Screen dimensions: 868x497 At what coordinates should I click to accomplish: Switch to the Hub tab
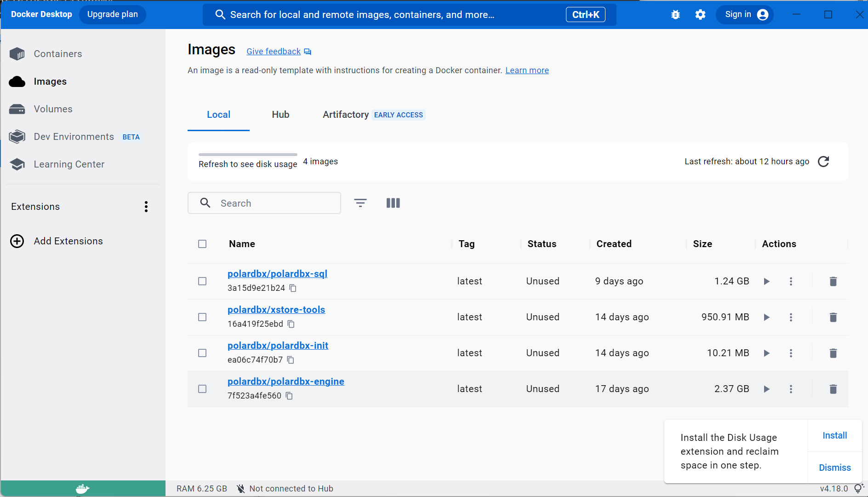click(280, 115)
